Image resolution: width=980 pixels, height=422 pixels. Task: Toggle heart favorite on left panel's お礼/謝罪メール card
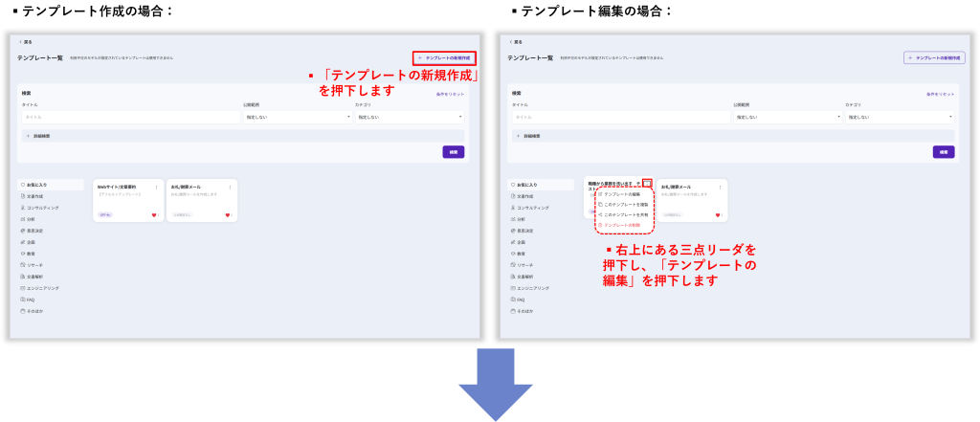point(228,215)
